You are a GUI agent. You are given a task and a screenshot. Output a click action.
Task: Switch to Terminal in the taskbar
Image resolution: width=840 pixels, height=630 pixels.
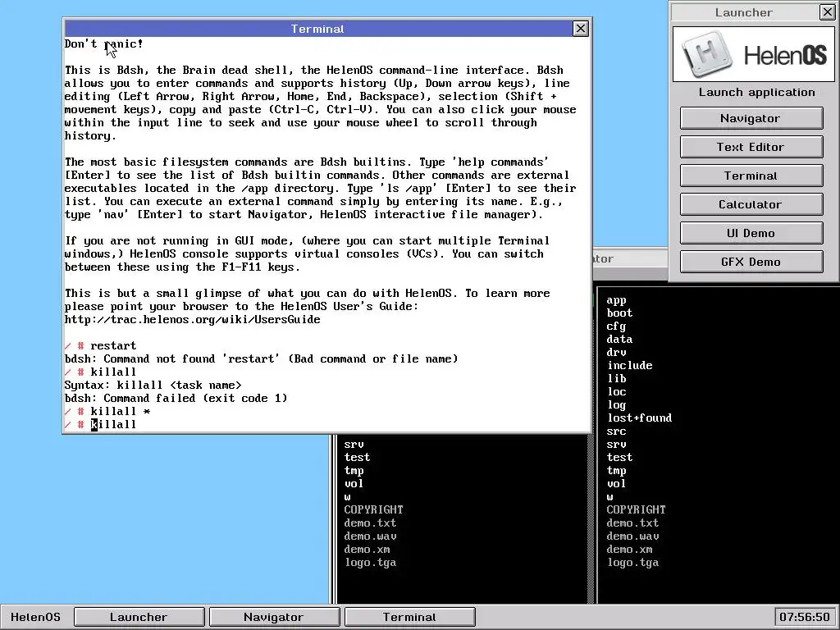click(x=410, y=617)
